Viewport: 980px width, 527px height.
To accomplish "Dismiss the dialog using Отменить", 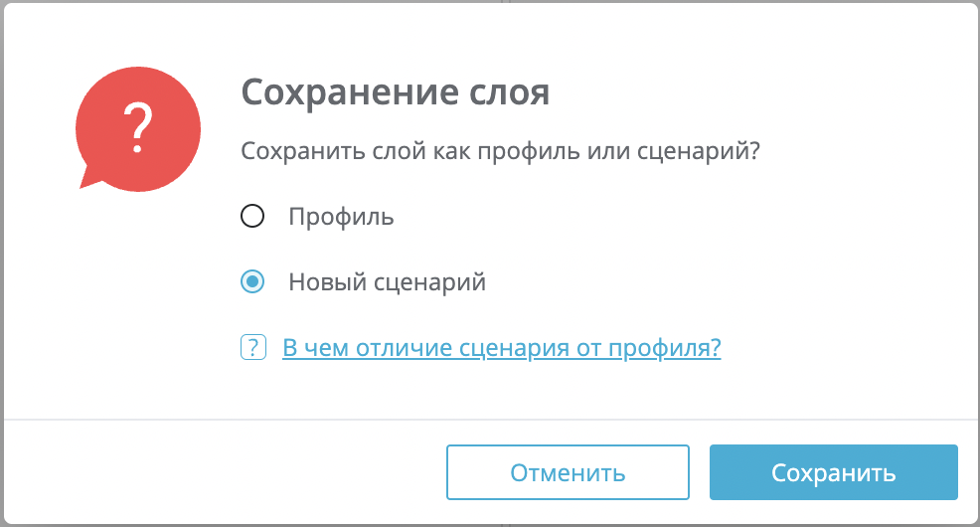I will click(x=568, y=472).
